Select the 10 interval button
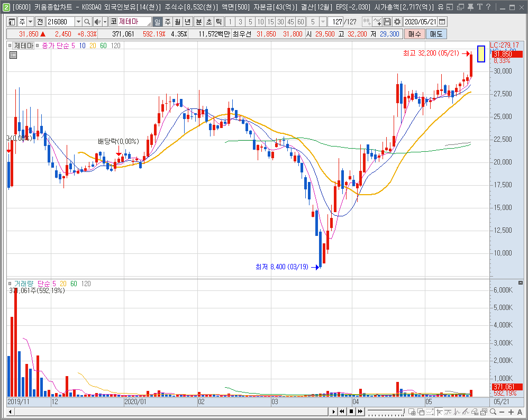The width and height of the screenshot is (528, 420). (x=260, y=22)
